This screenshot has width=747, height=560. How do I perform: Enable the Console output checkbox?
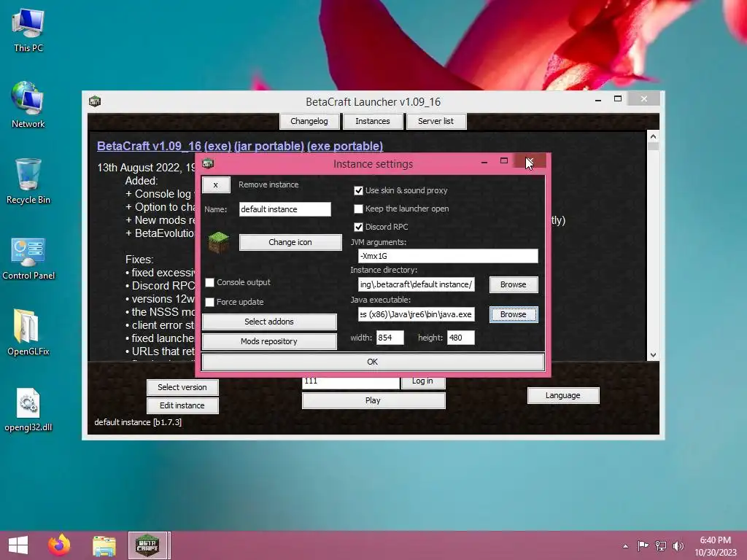point(209,282)
